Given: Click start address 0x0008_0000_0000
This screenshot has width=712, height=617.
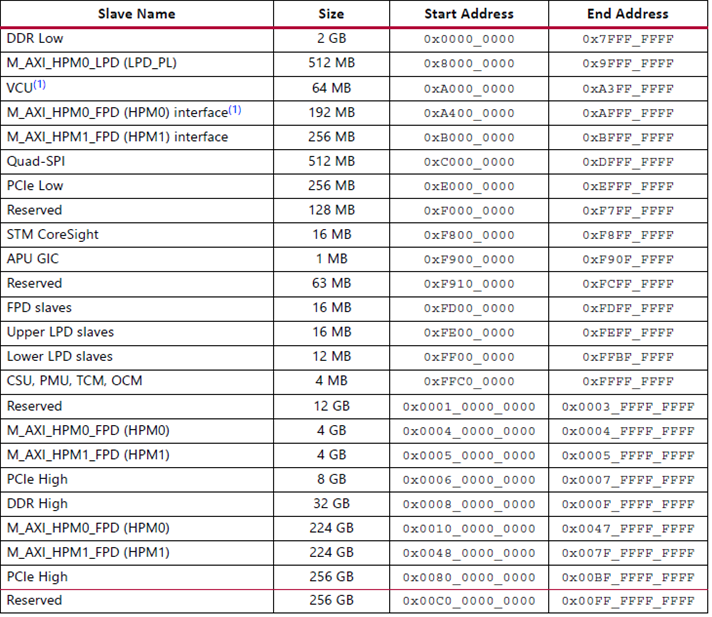Looking at the screenshot, I should pyautogui.click(x=469, y=504).
